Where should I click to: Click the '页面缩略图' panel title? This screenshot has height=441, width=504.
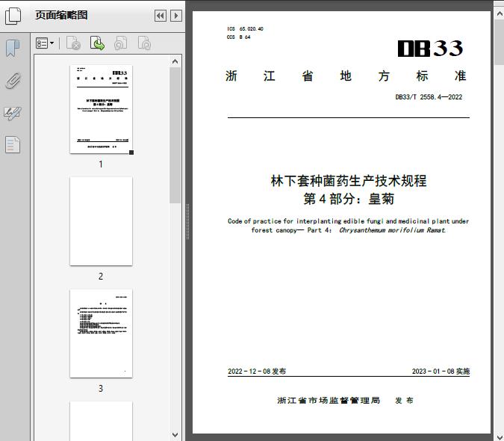(x=61, y=15)
